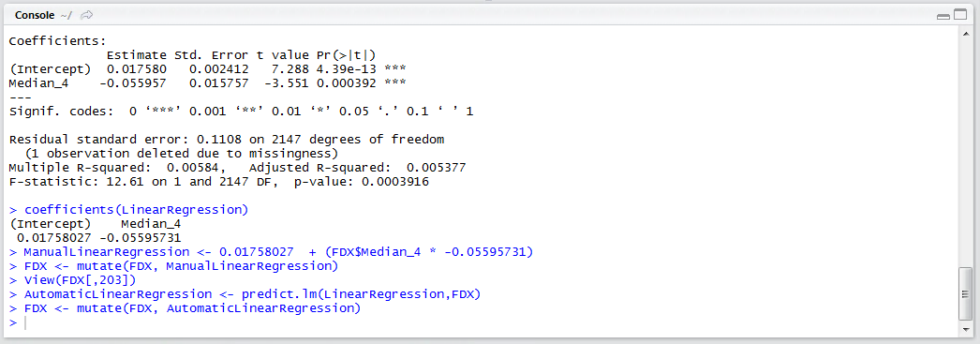Click the Intercept estimate 0.017580
This screenshot has height=344, width=980.
pos(137,69)
